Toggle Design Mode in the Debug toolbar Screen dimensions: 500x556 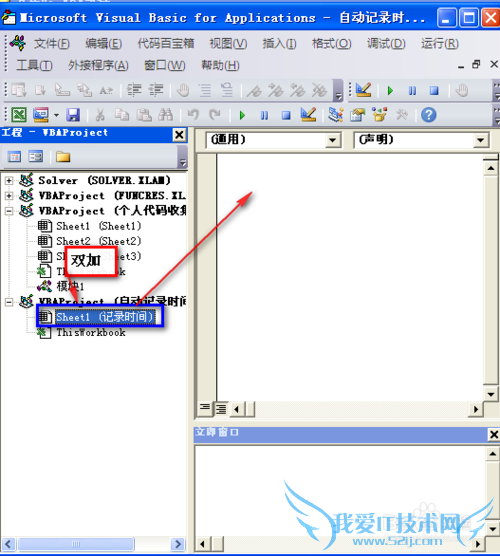click(x=363, y=90)
